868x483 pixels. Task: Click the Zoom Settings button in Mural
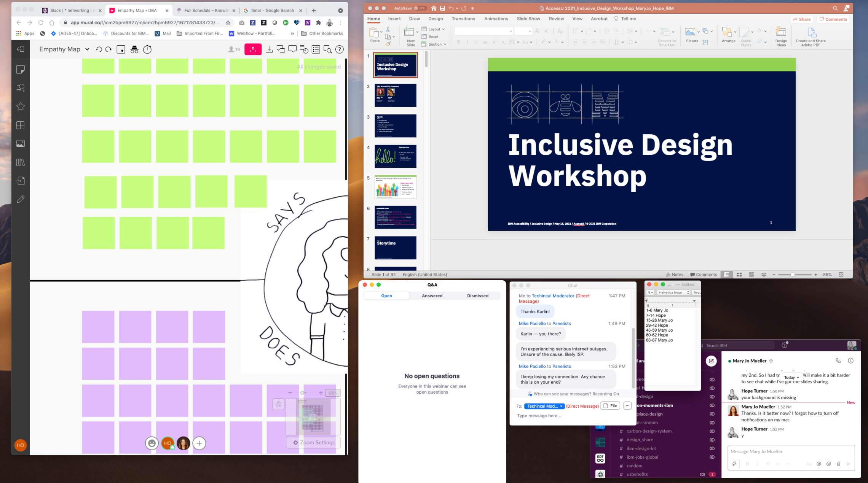[x=313, y=442]
